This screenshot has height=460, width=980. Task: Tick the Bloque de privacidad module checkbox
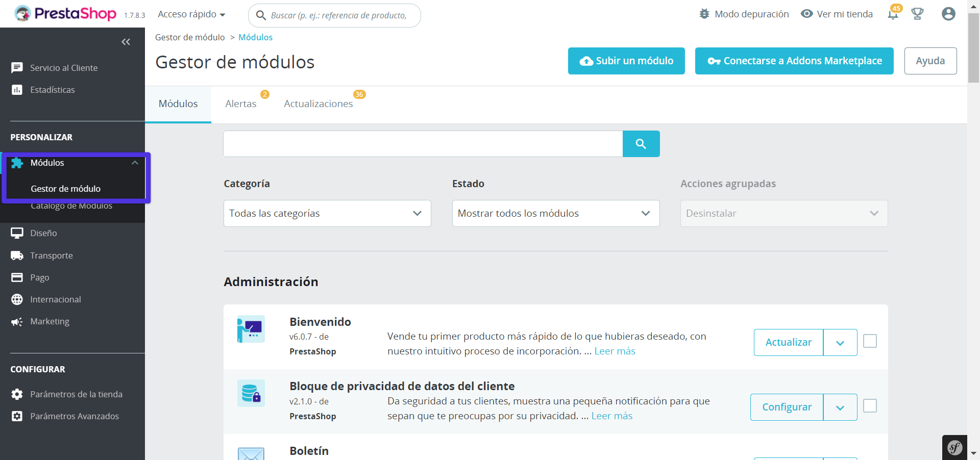870,406
